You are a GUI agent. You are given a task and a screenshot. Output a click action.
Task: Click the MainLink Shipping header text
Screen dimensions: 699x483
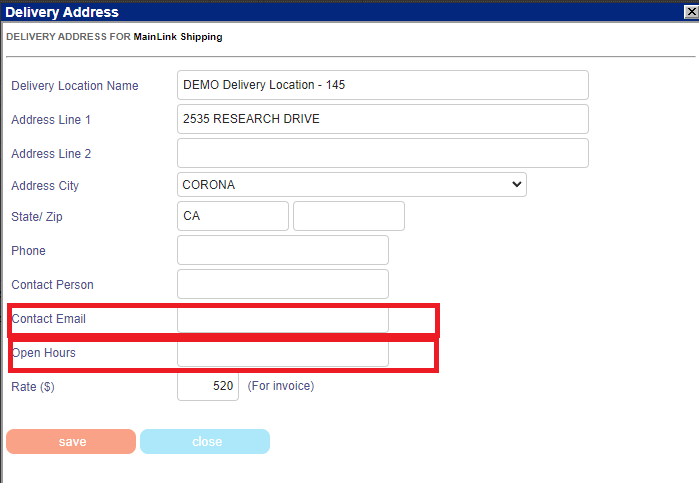178,37
